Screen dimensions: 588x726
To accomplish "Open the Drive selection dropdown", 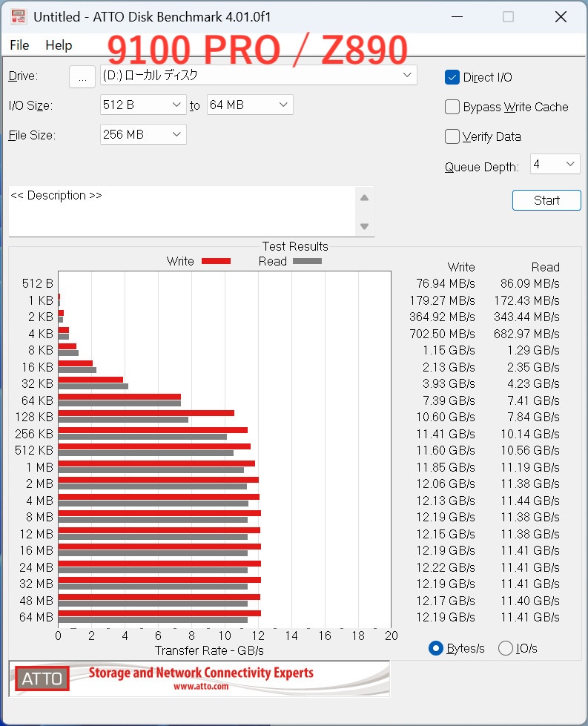I will click(258, 75).
